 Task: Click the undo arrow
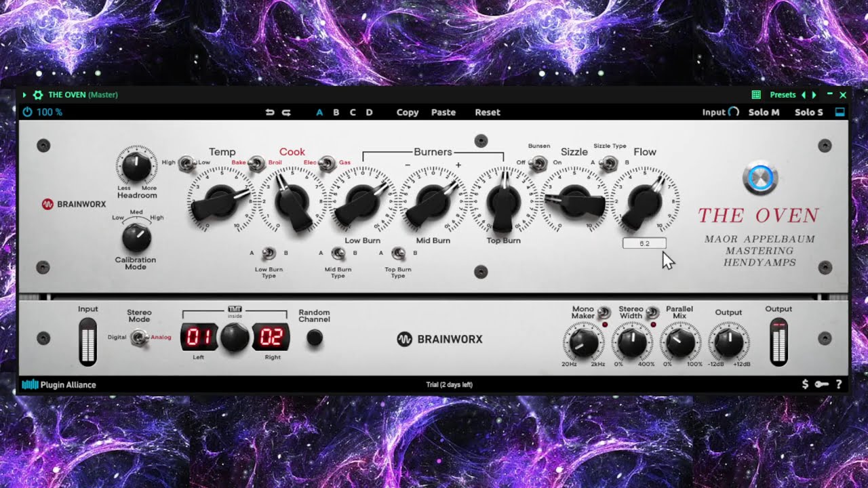coord(270,113)
